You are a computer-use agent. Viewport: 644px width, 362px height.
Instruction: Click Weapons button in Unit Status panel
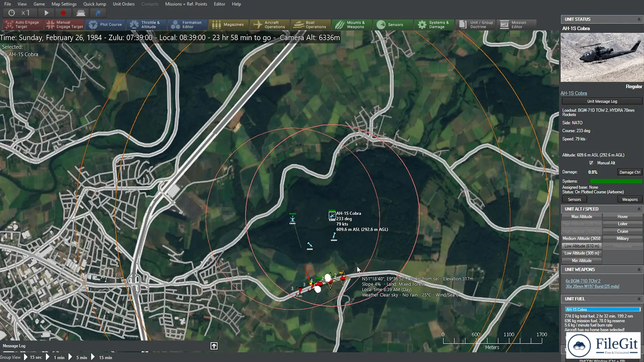pyautogui.click(x=630, y=199)
